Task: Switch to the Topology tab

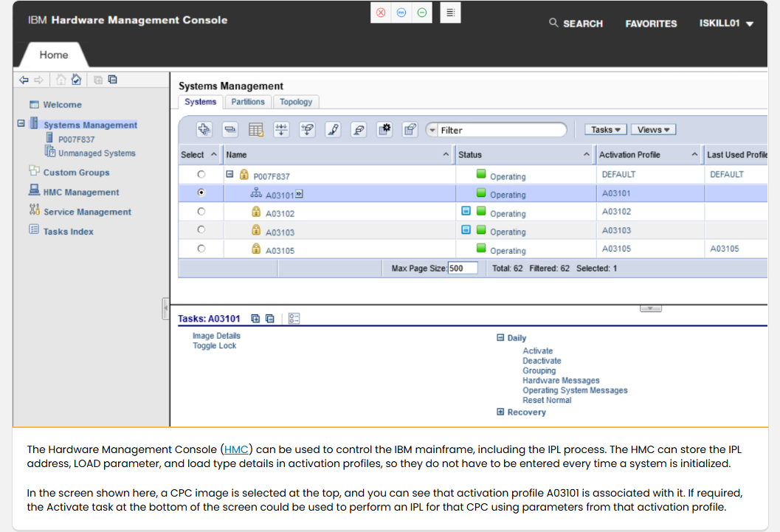Action: (x=296, y=102)
